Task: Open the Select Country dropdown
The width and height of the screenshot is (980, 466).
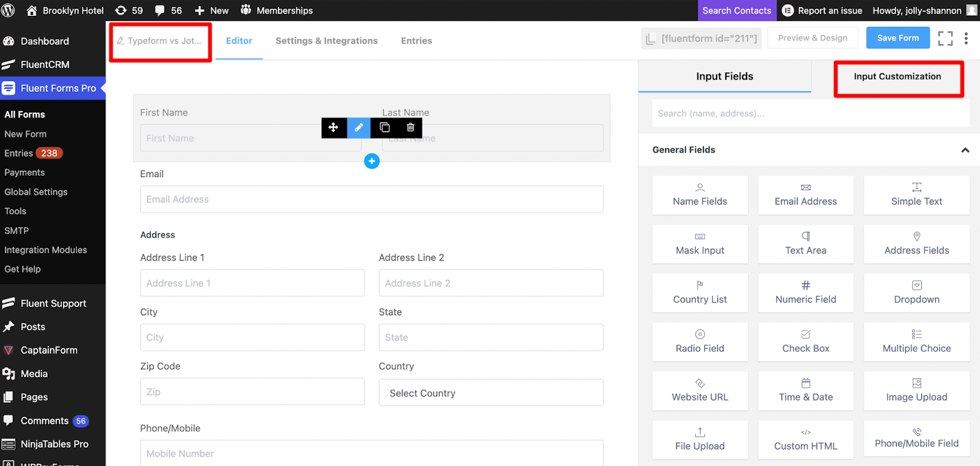Action: click(x=491, y=393)
